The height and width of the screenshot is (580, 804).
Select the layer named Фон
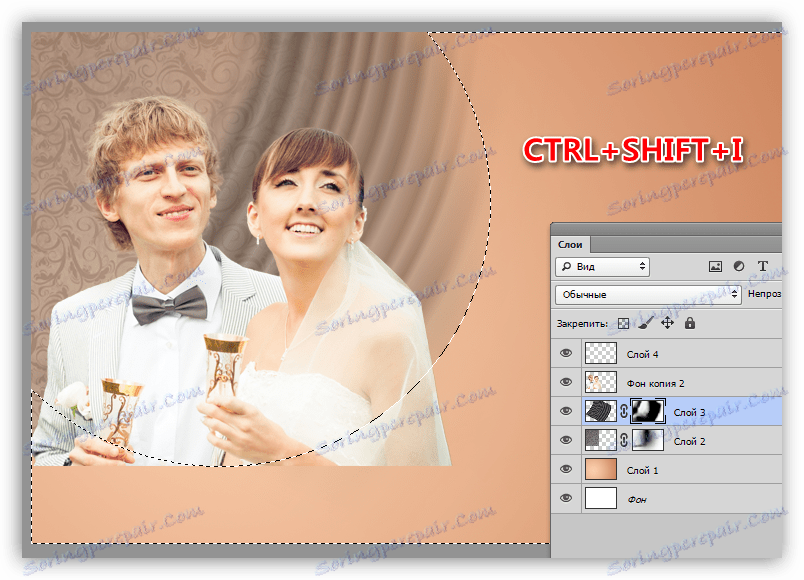point(637,499)
